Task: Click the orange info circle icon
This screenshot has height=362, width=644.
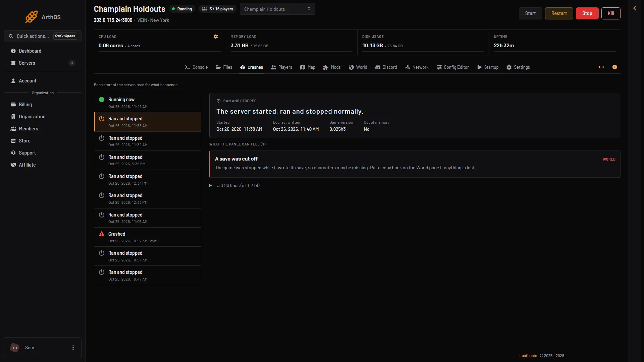Action: click(x=614, y=67)
